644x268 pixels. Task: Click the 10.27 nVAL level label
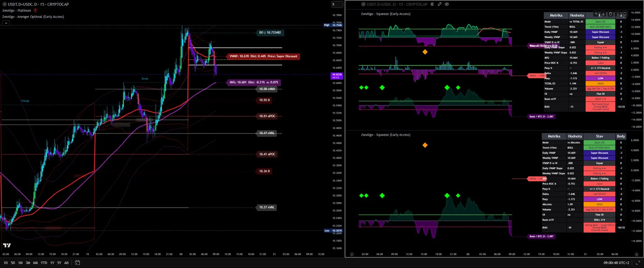point(267,207)
